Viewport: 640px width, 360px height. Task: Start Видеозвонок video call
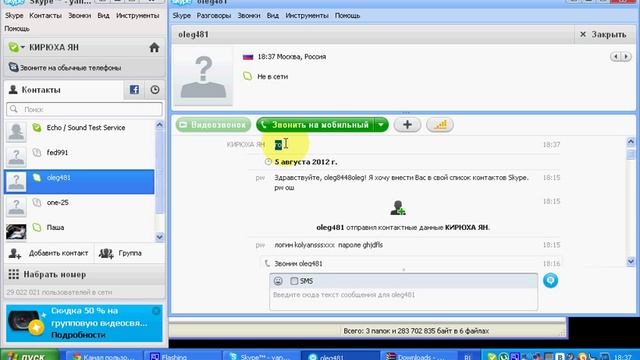pyautogui.click(x=213, y=125)
